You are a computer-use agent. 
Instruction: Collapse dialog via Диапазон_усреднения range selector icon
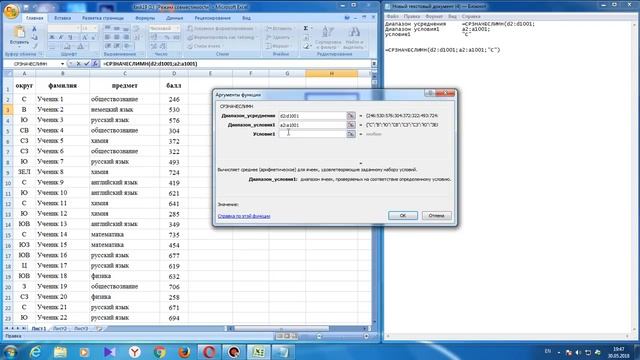click(351, 116)
